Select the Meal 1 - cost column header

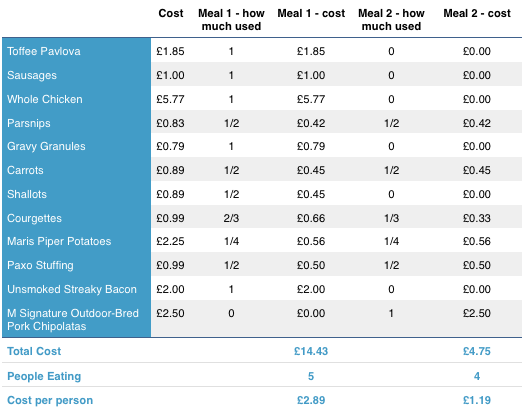coord(311,13)
